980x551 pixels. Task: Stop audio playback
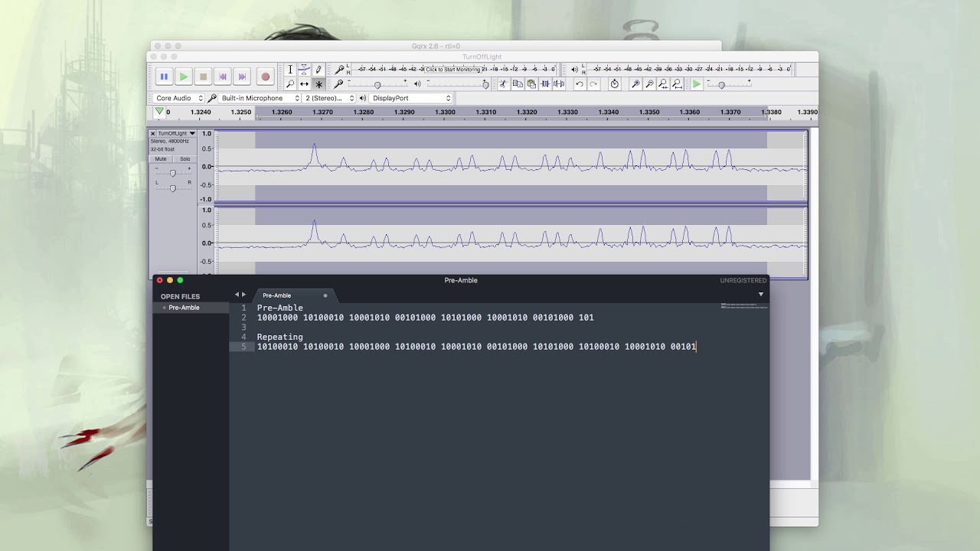pyautogui.click(x=203, y=77)
